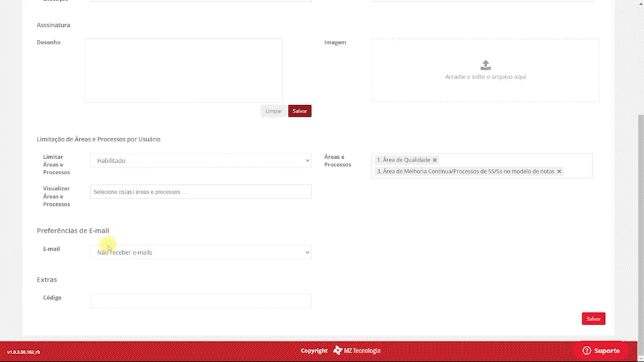Open the E-mail preferences dropdown

click(x=201, y=253)
